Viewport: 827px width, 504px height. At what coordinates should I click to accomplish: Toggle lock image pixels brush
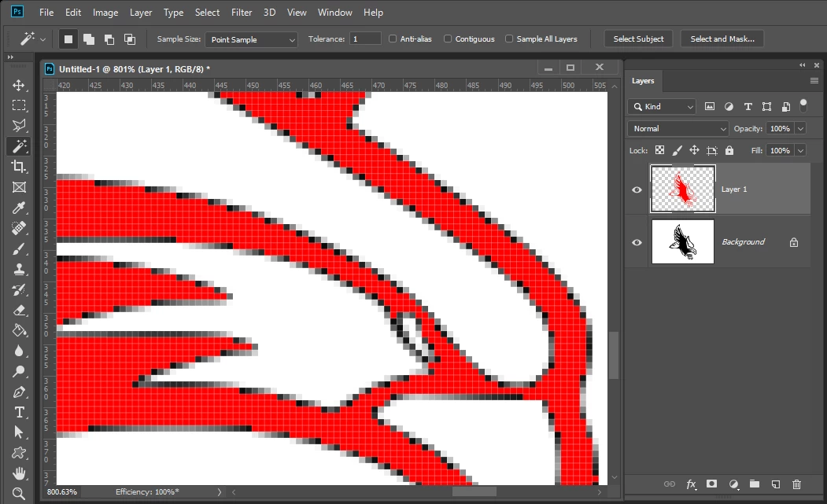677,150
